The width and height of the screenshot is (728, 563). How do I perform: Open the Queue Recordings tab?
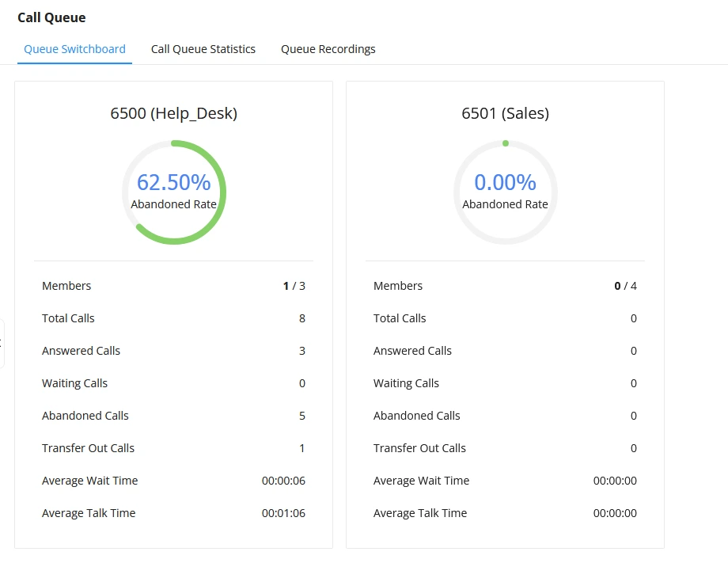pos(328,49)
